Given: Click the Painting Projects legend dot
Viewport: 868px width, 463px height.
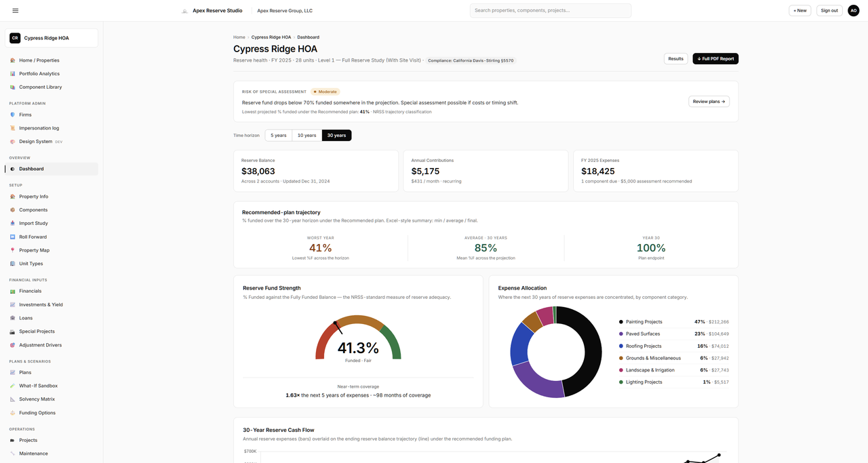Looking at the screenshot, I should [x=621, y=322].
